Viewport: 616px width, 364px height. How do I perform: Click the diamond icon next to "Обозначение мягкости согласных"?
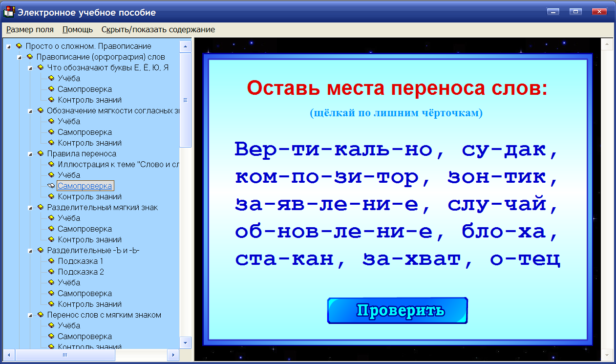(41, 110)
